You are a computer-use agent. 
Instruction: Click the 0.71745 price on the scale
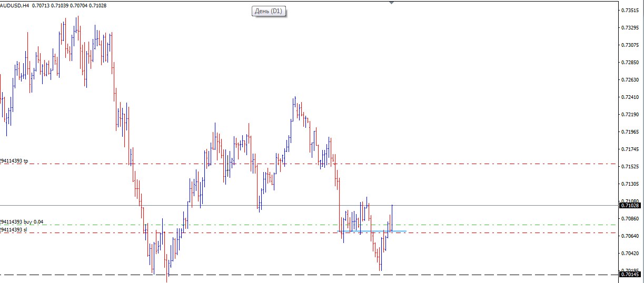630,149
